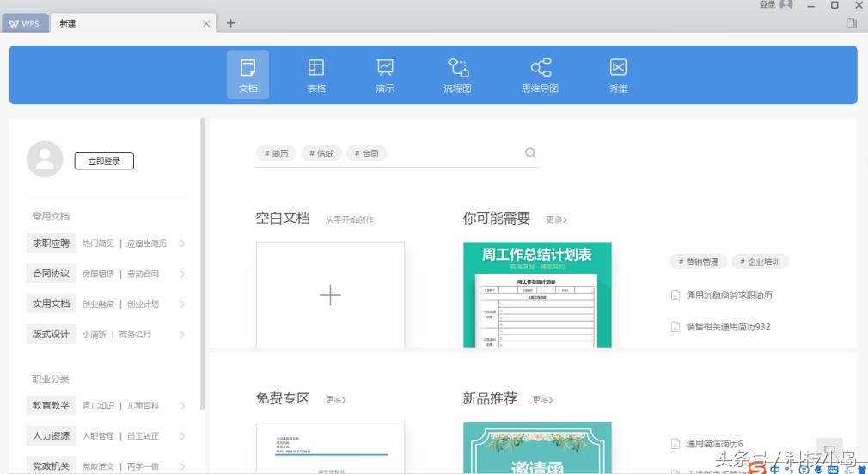Click the 商务名片 sub-link
868x474 pixels.
pyautogui.click(x=135, y=335)
